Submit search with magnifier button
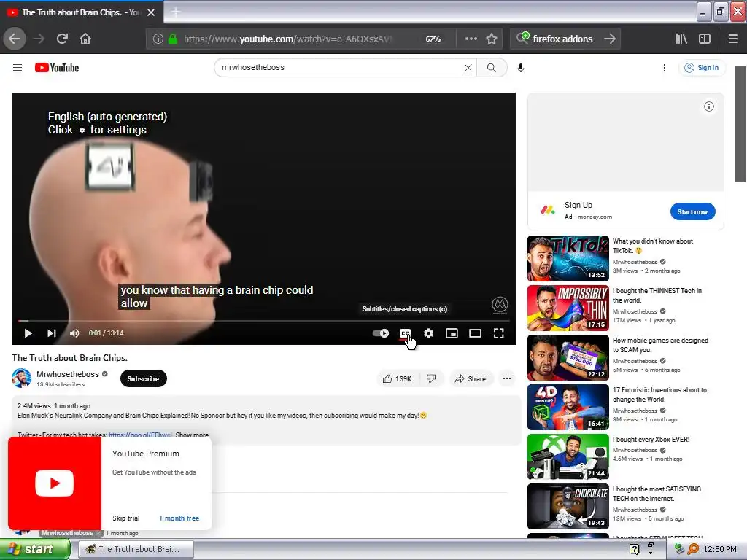Image resolution: width=747 pixels, height=560 pixels. click(x=491, y=68)
